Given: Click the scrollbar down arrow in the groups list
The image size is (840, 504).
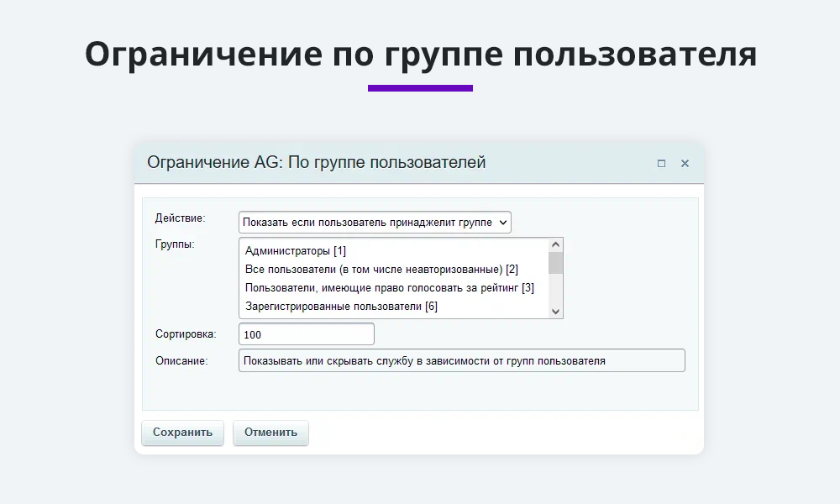Looking at the screenshot, I should click(x=555, y=312).
